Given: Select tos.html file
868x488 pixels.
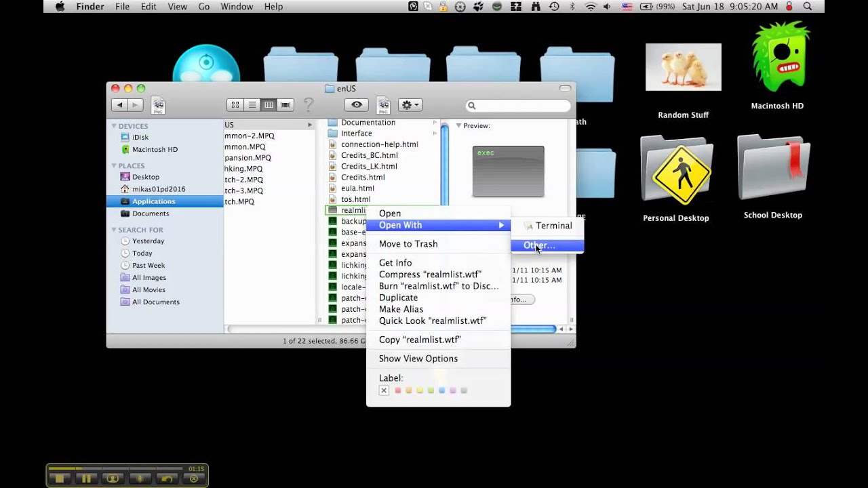Looking at the screenshot, I should 355,199.
